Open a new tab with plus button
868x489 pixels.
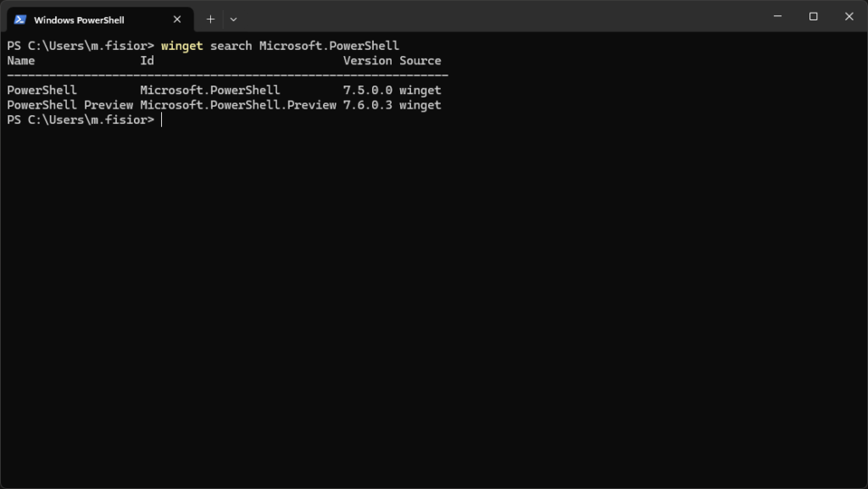[x=210, y=19]
